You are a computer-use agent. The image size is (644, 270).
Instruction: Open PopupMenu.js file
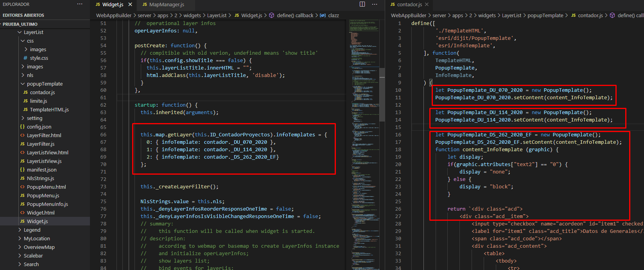(x=43, y=196)
